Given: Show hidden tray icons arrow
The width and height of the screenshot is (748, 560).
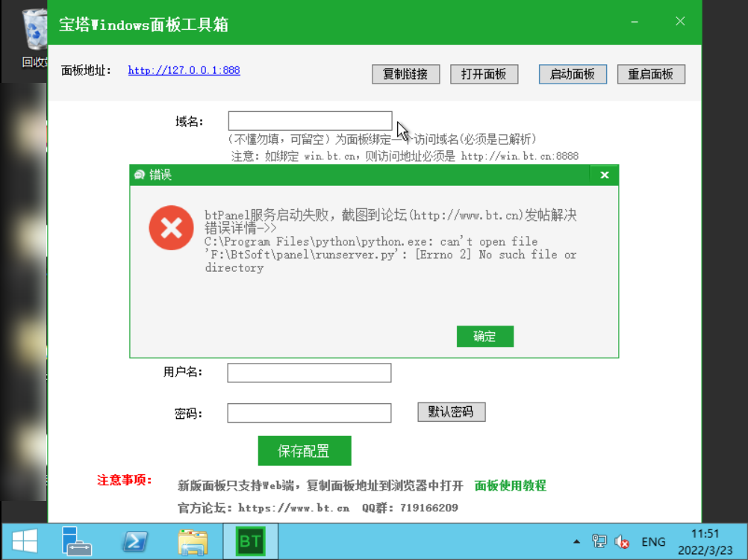Looking at the screenshot, I should [577, 541].
